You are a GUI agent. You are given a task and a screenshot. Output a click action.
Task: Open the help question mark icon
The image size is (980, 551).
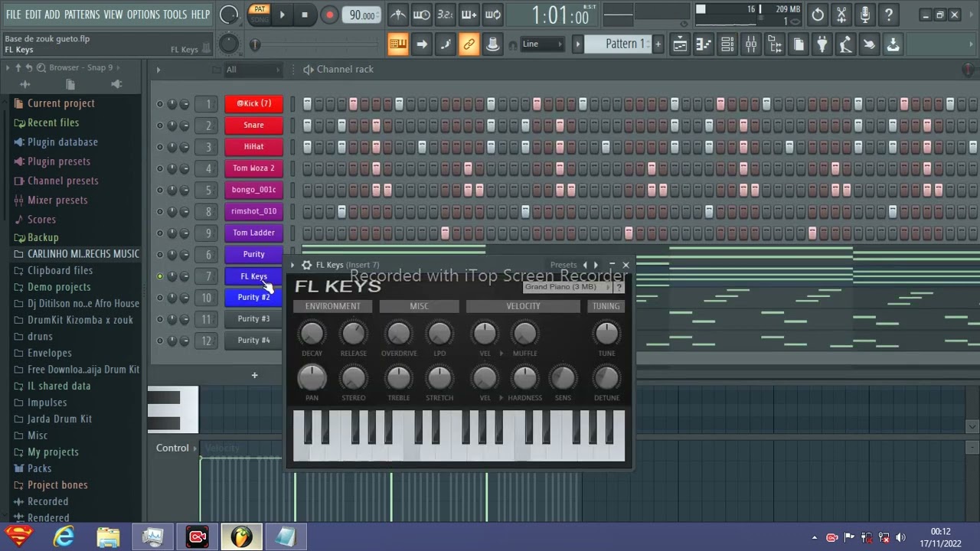pos(889,15)
